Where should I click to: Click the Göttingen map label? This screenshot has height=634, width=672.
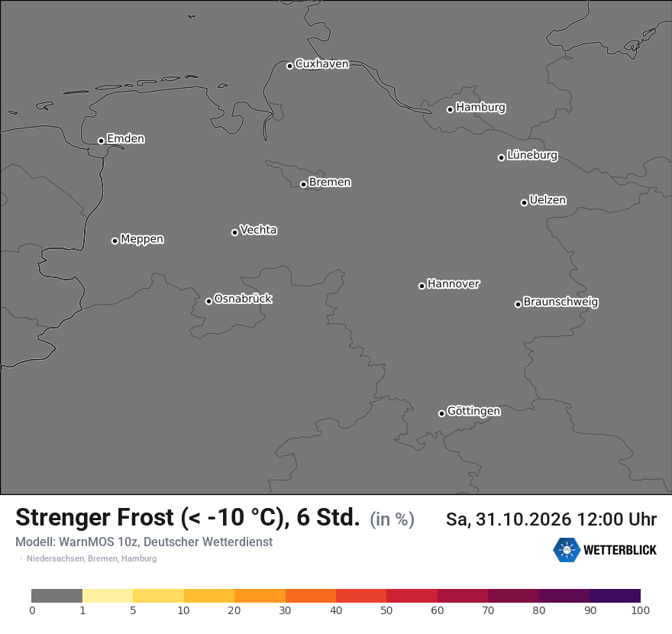[473, 411]
